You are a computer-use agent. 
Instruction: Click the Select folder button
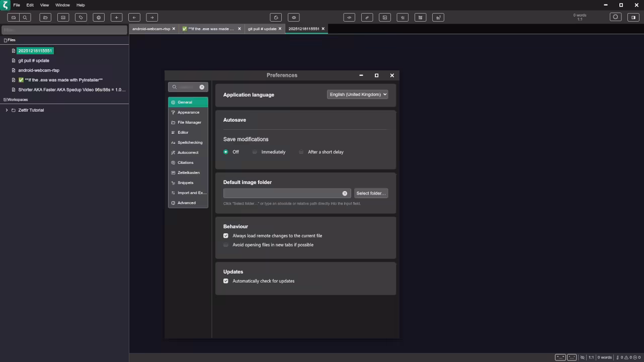371,193
